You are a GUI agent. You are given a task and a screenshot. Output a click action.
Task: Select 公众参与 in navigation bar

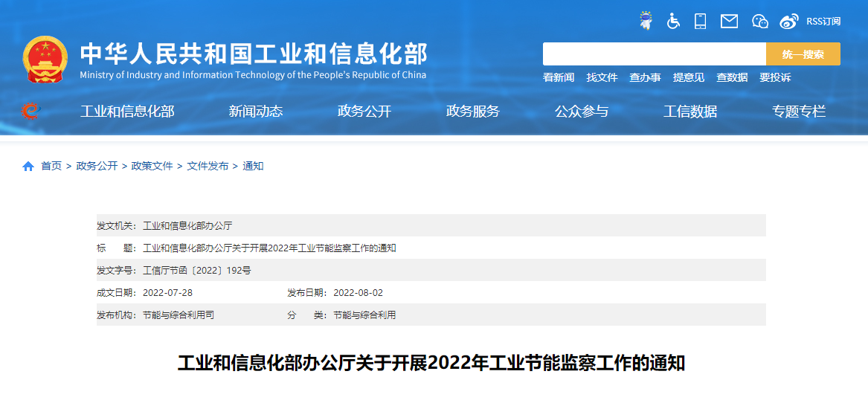[x=582, y=112]
